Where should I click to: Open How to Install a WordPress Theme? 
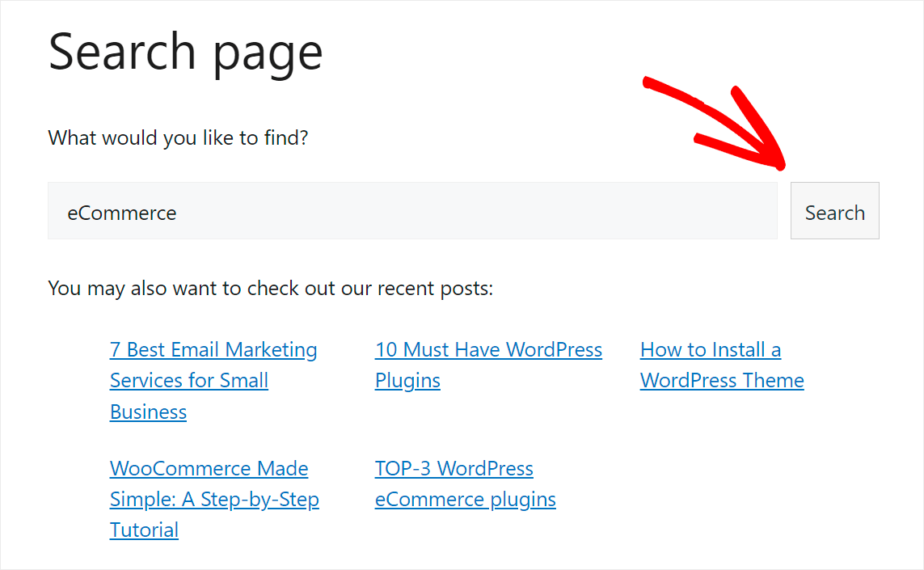tap(722, 365)
